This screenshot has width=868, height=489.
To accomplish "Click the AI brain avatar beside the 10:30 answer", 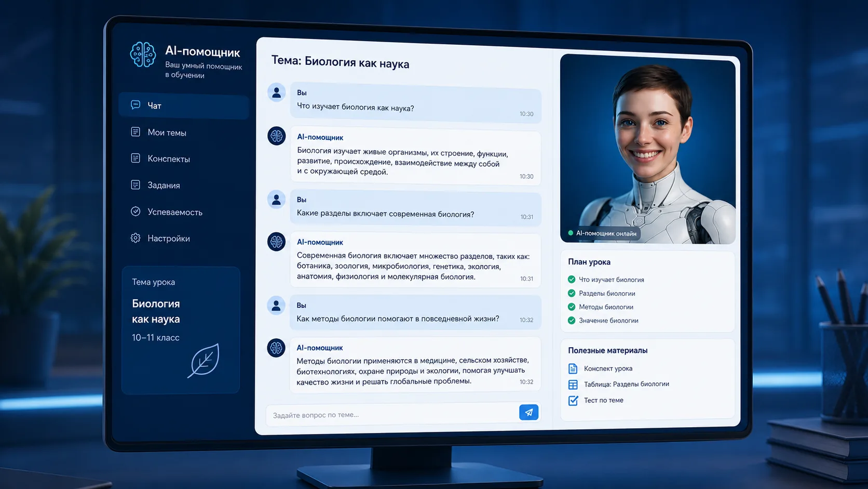I will click(276, 136).
